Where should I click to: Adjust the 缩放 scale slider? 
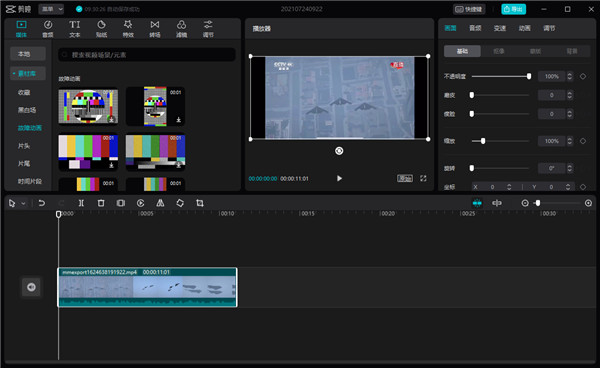pos(501,141)
